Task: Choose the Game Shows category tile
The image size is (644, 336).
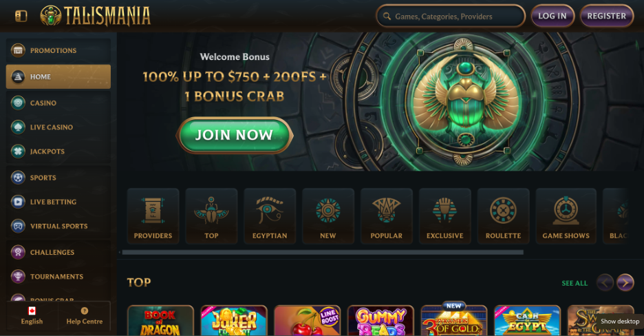Action: [566, 216]
